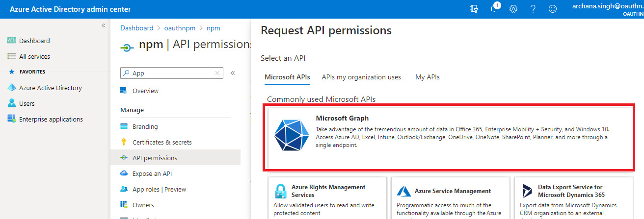Choose the Azure Rights Management Services tile
The height and width of the screenshot is (219, 644).
[x=327, y=198]
